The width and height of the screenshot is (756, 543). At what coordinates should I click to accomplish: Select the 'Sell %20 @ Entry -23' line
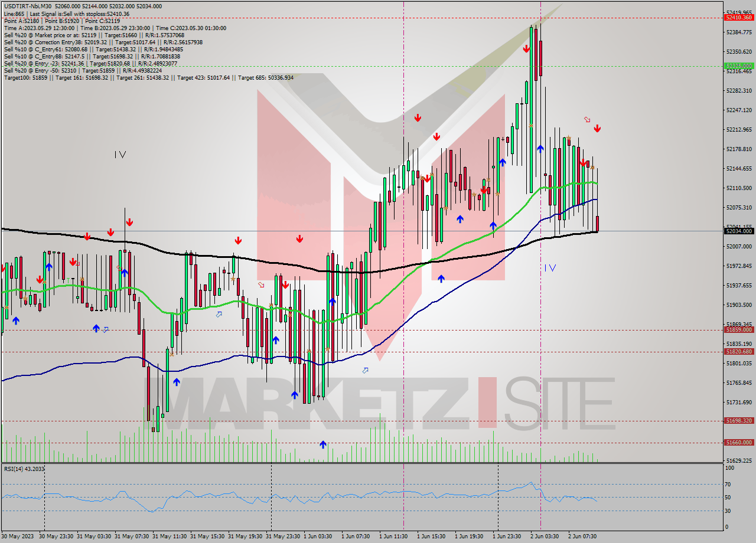coord(91,63)
